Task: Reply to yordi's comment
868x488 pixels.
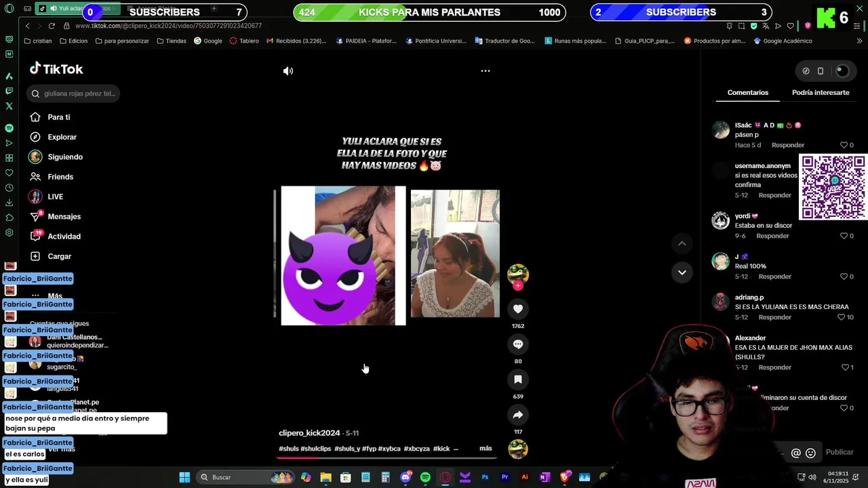Action: (x=772, y=236)
